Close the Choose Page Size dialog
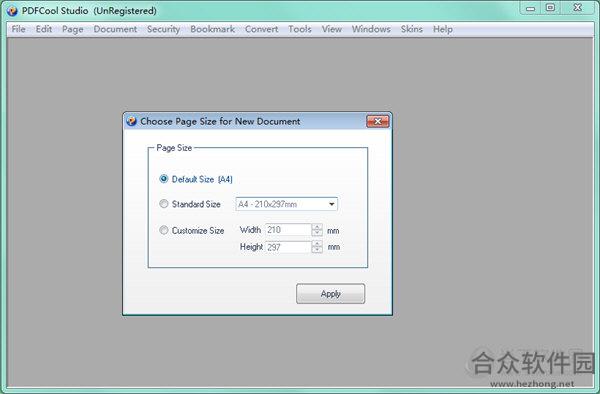The image size is (600, 394). pyautogui.click(x=378, y=121)
